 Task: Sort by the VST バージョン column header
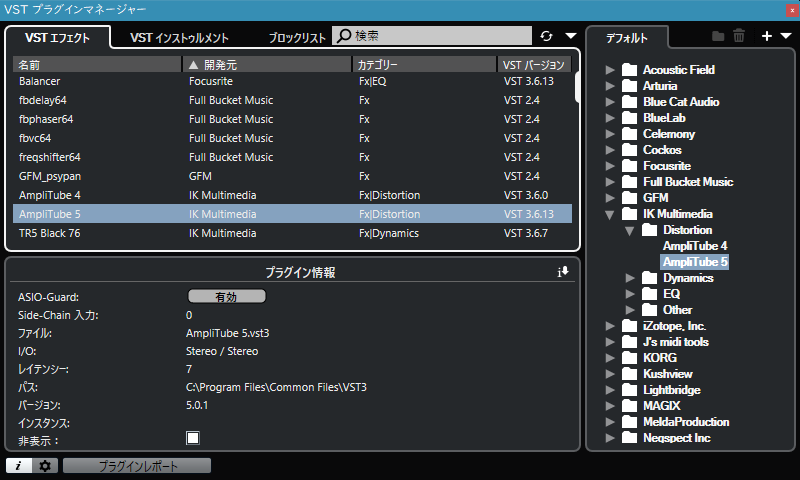click(x=534, y=65)
